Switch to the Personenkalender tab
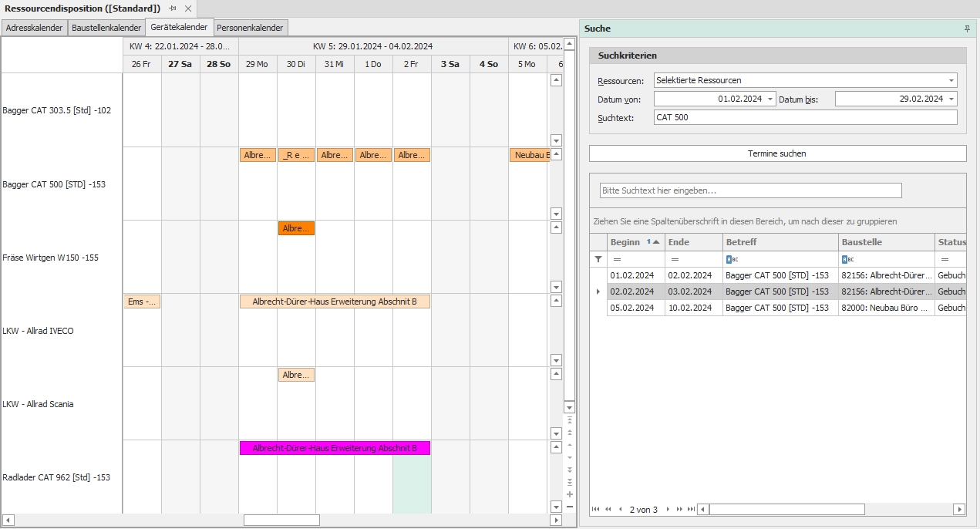Viewport: 980px width, 529px height. pyautogui.click(x=250, y=28)
